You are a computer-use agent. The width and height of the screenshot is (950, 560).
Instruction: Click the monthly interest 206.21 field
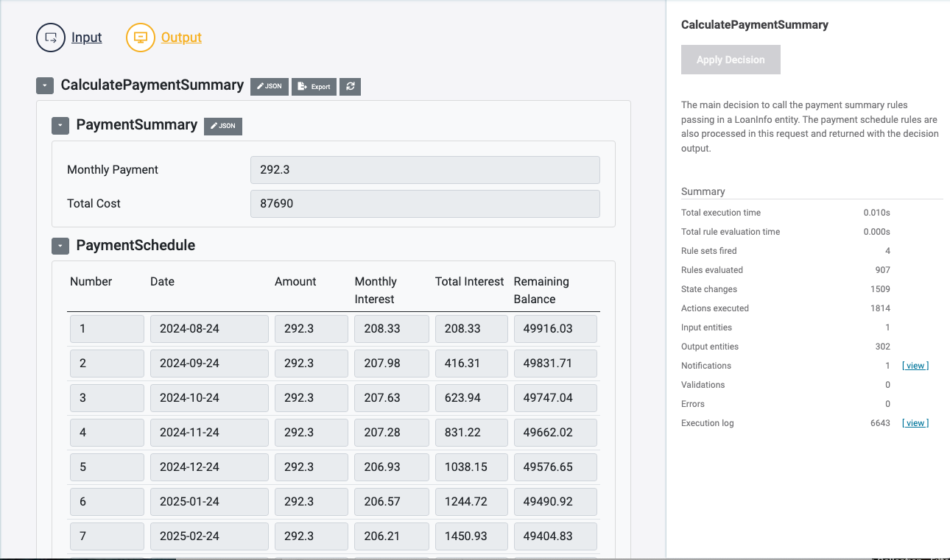pos(391,536)
